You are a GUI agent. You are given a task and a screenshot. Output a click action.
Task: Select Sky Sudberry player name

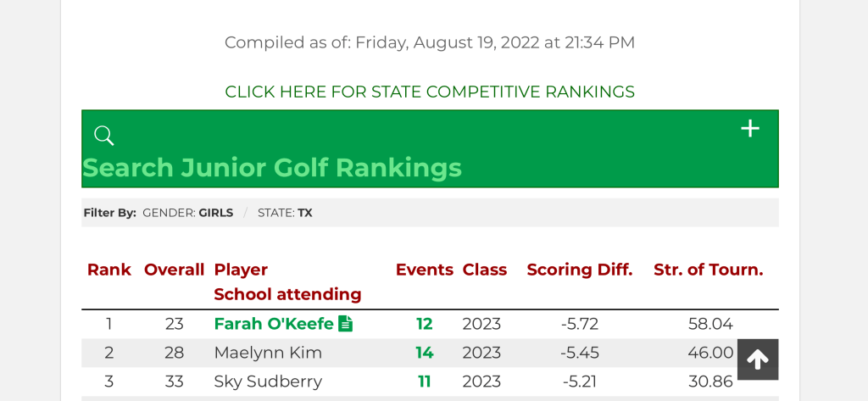pyautogui.click(x=268, y=382)
